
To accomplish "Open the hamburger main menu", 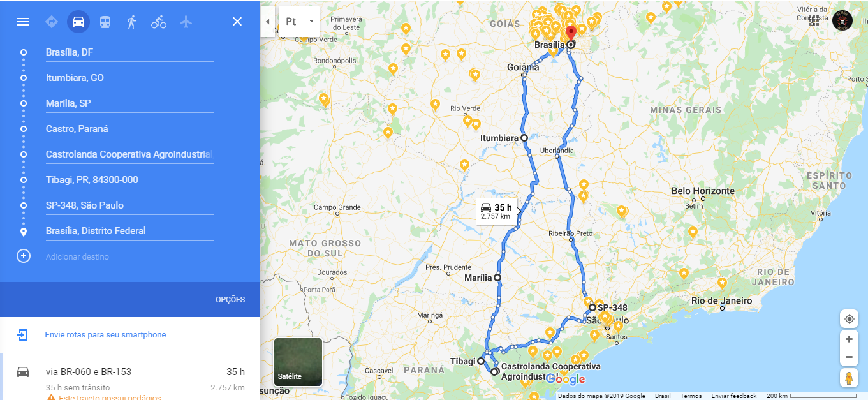I will pyautogui.click(x=23, y=22).
